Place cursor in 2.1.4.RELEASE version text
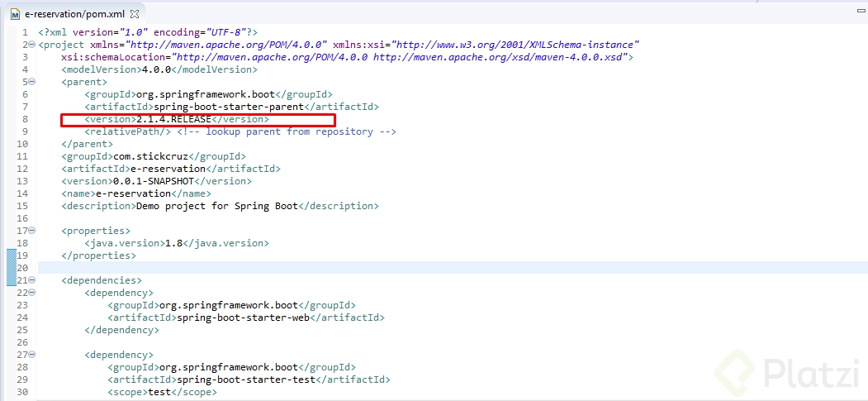 [x=173, y=119]
